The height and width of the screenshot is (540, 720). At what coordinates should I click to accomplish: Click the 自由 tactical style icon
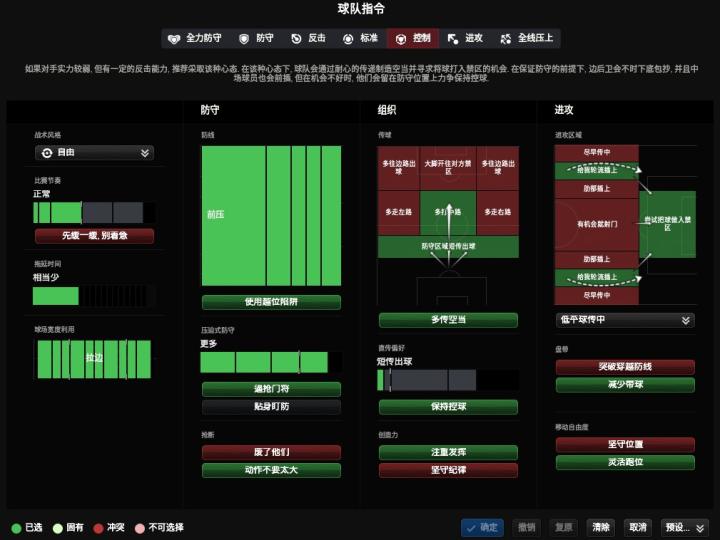(46, 153)
